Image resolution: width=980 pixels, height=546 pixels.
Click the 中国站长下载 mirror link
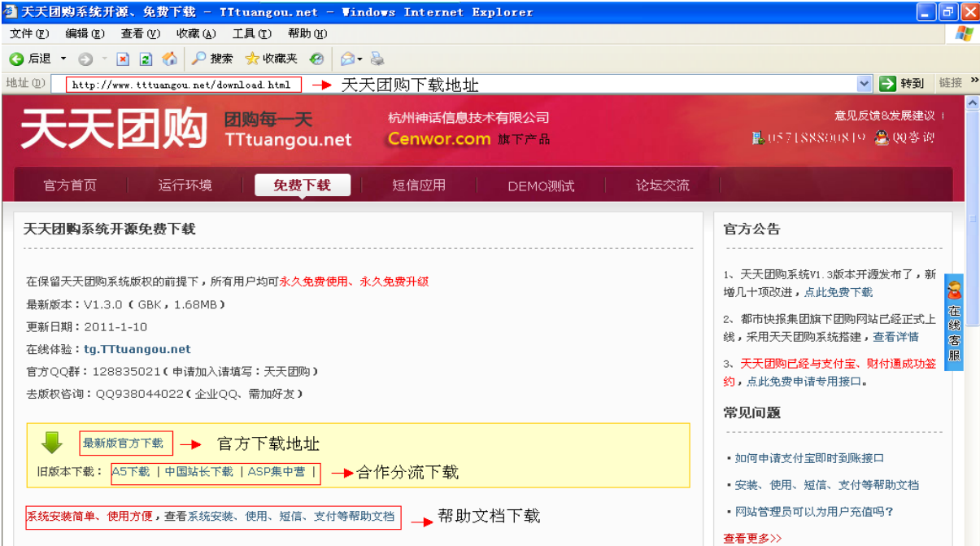pyautogui.click(x=198, y=471)
